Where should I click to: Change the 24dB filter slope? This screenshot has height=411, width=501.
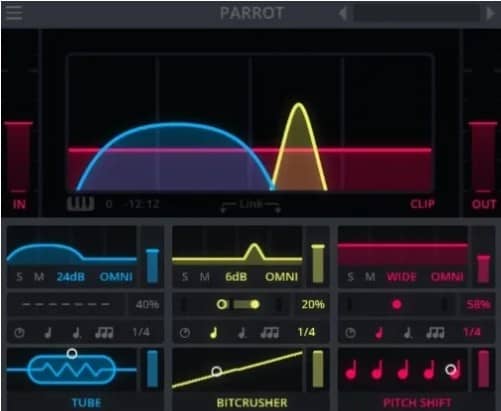(x=70, y=277)
